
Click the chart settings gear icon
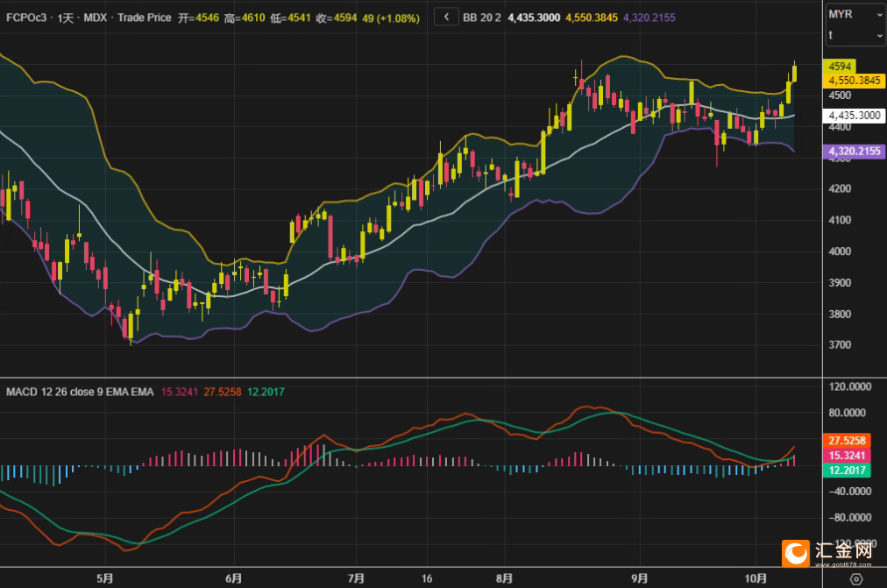[856, 578]
